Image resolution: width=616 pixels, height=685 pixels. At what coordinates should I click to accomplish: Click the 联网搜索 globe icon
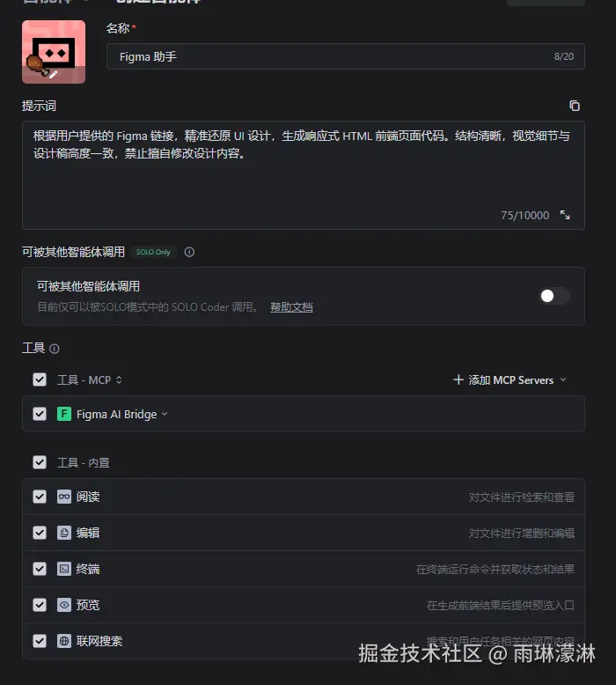[x=64, y=641]
